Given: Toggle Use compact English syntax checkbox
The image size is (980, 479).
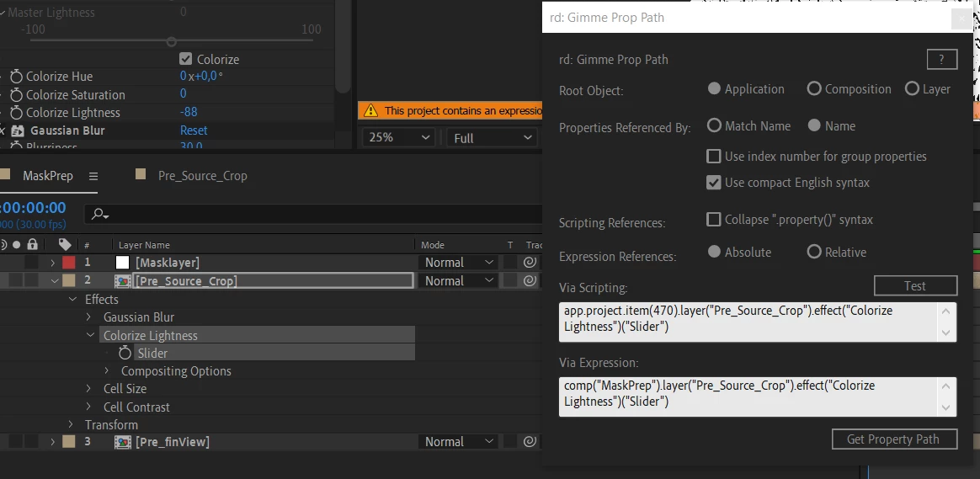Looking at the screenshot, I should [714, 183].
